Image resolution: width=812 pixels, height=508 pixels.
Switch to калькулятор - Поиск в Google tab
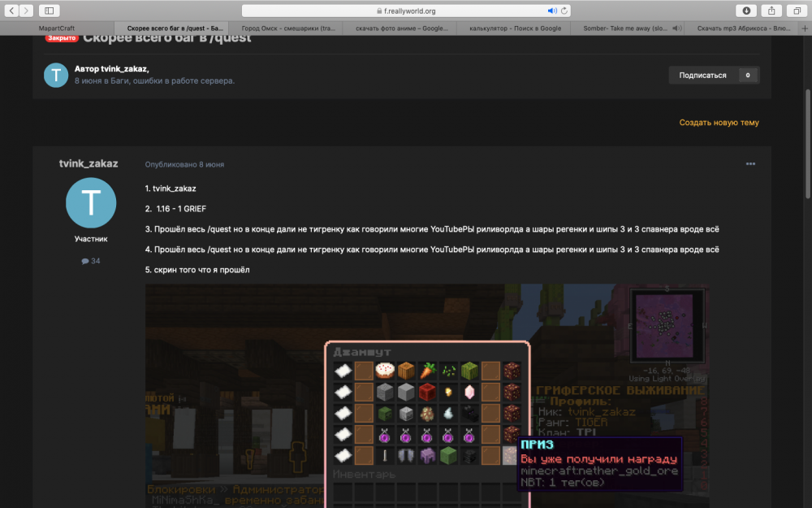pyautogui.click(x=516, y=28)
